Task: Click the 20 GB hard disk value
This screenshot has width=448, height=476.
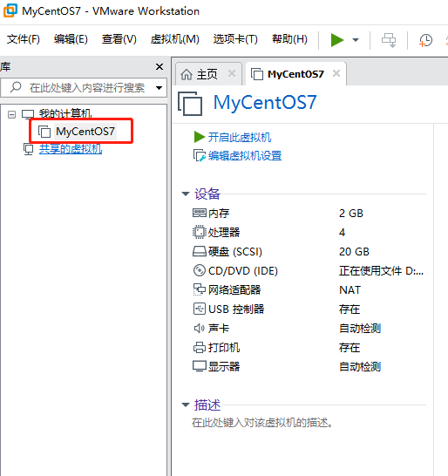Action: tap(354, 252)
